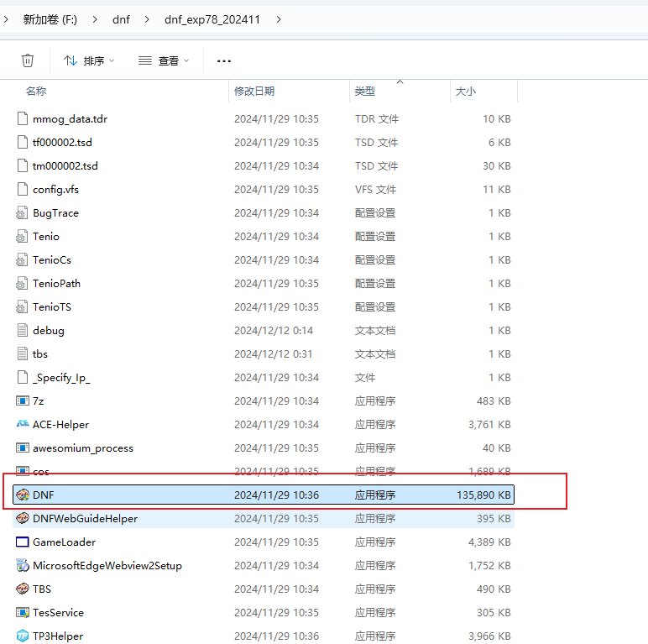Click the VFS 文件 type cell
Viewport: 648px width, 644px height.
[x=375, y=189]
